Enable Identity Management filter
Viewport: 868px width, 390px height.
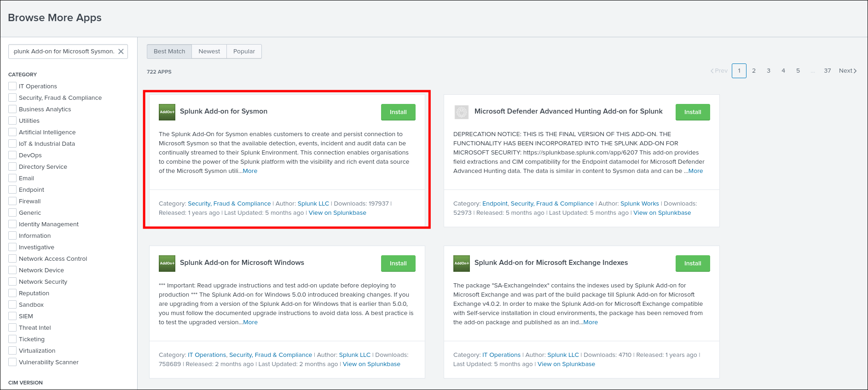pyautogui.click(x=12, y=224)
